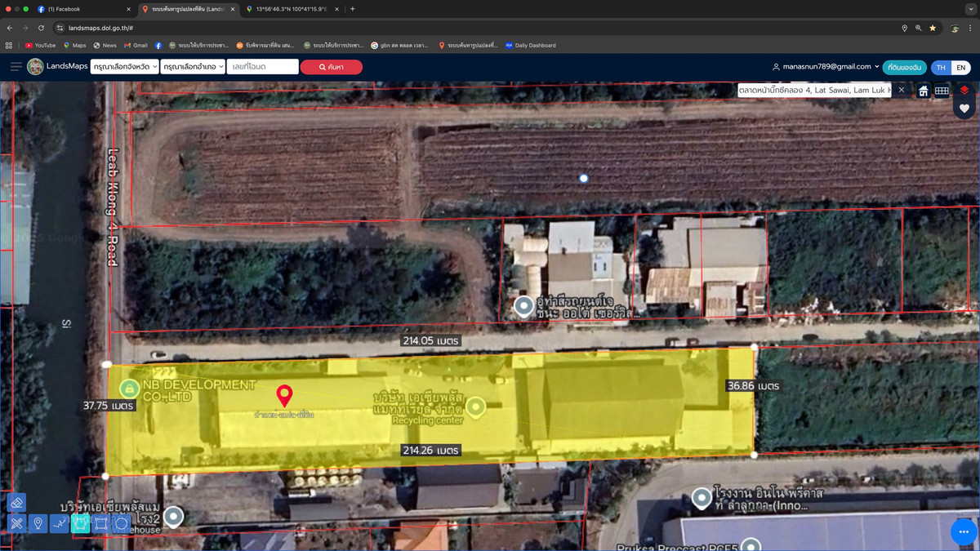Click the house icon beside place search
This screenshot has width=980, height=551.
(924, 91)
